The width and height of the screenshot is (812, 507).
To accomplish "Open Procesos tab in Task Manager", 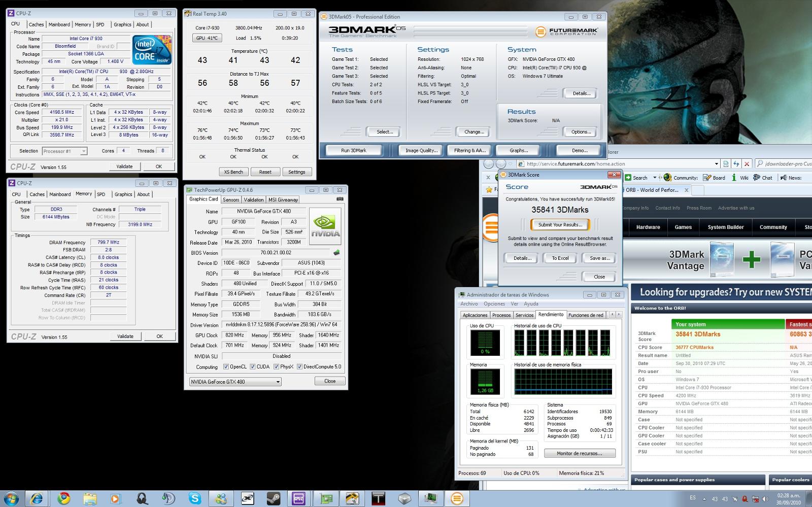I will click(x=501, y=315).
